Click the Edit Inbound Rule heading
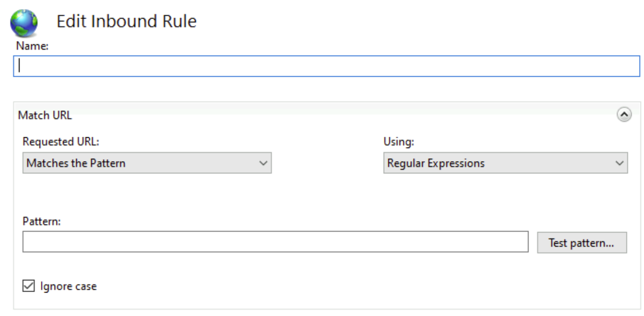The height and width of the screenshot is (316, 644). [x=126, y=22]
